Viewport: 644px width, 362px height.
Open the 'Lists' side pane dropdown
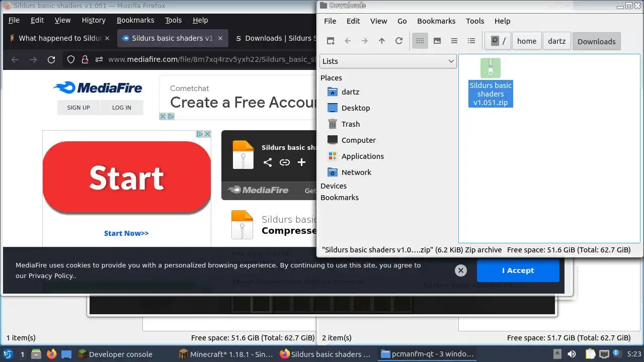(x=388, y=61)
